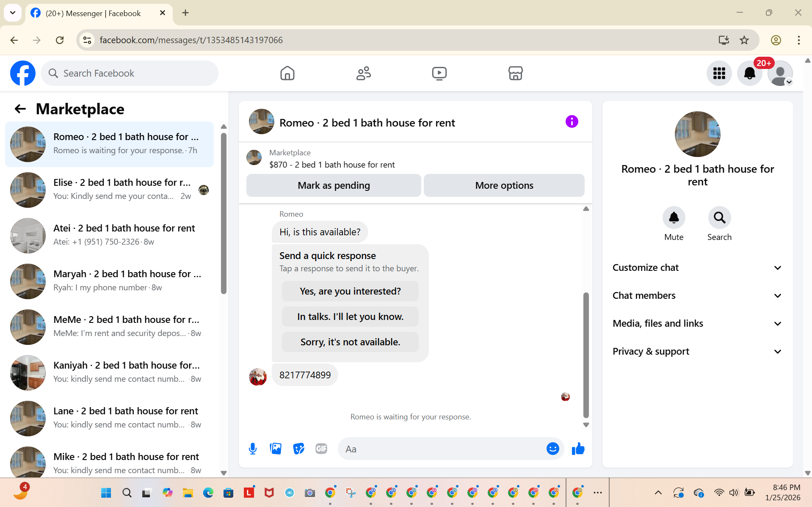812x507 pixels.
Task: Open Chrome profile icon
Action: (x=776, y=40)
